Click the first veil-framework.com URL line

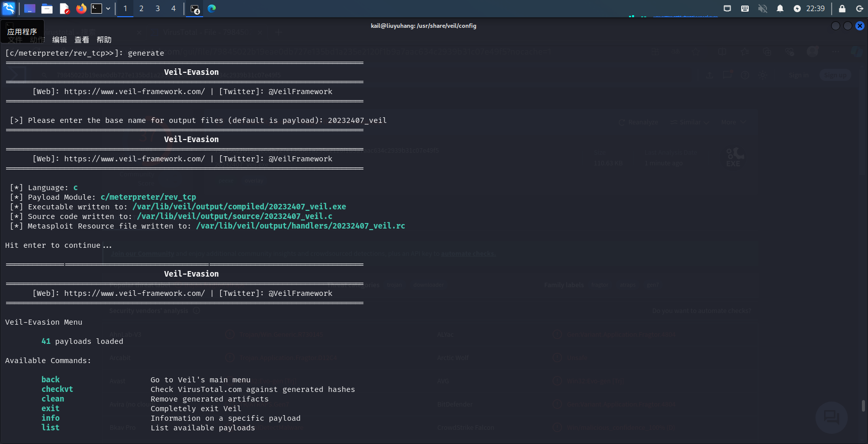[x=182, y=92]
